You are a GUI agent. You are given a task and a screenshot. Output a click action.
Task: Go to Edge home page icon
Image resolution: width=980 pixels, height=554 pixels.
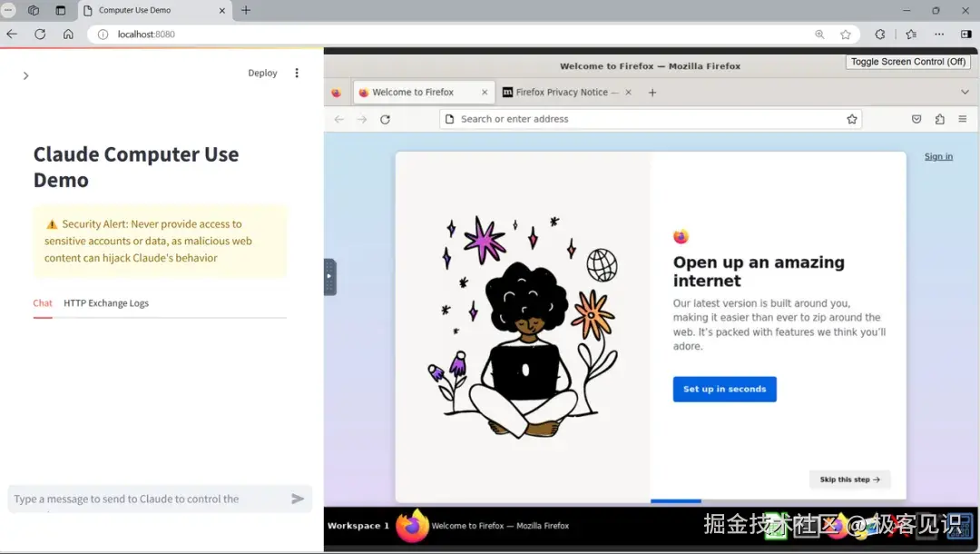(x=68, y=35)
